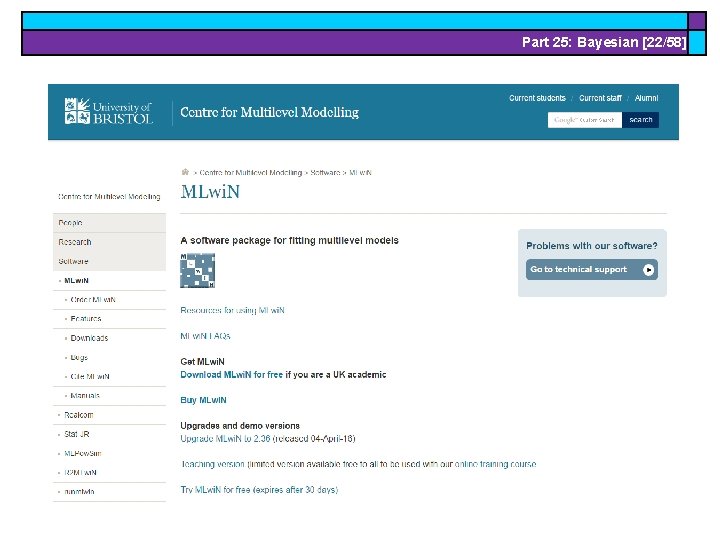Open Resources for using MLwiN link
Image resolution: width=720 pixels, height=540 pixels.
(x=232, y=310)
